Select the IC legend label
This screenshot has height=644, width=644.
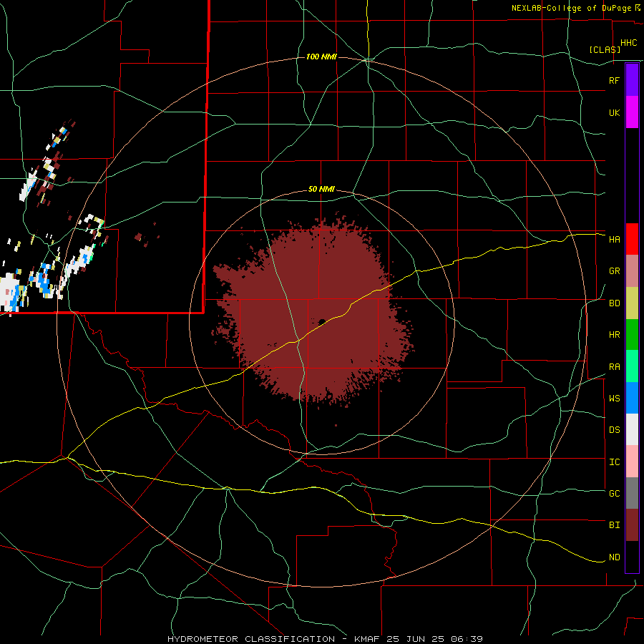614,462
